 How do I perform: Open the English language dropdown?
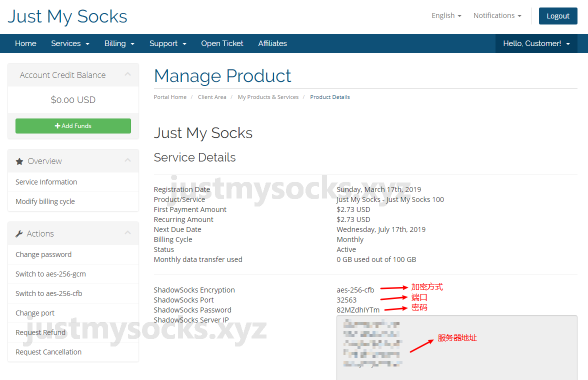(446, 16)
